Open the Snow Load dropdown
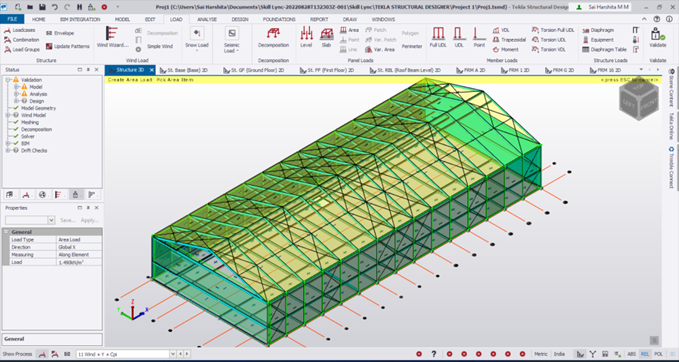 click(197, 40)
